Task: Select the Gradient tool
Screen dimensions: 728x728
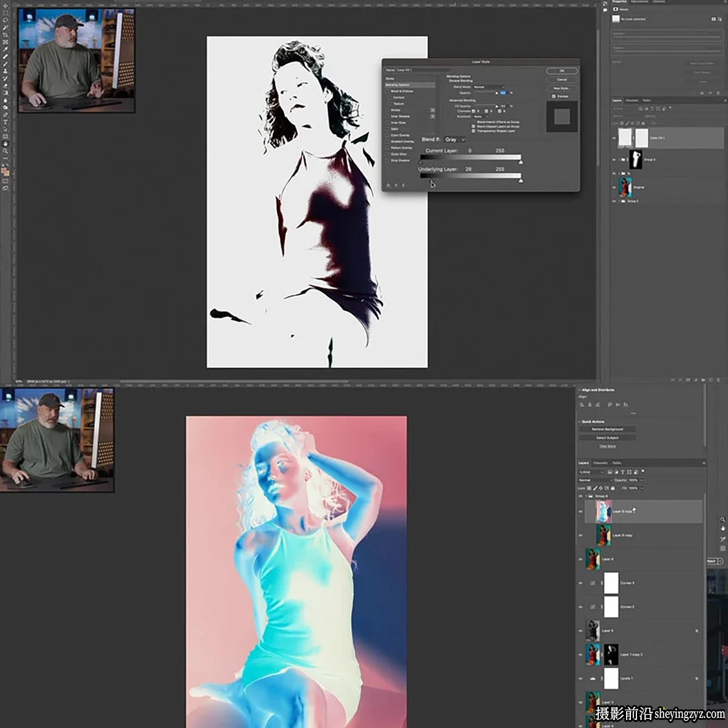Action: pyautogui.click(x=5, y=93)
